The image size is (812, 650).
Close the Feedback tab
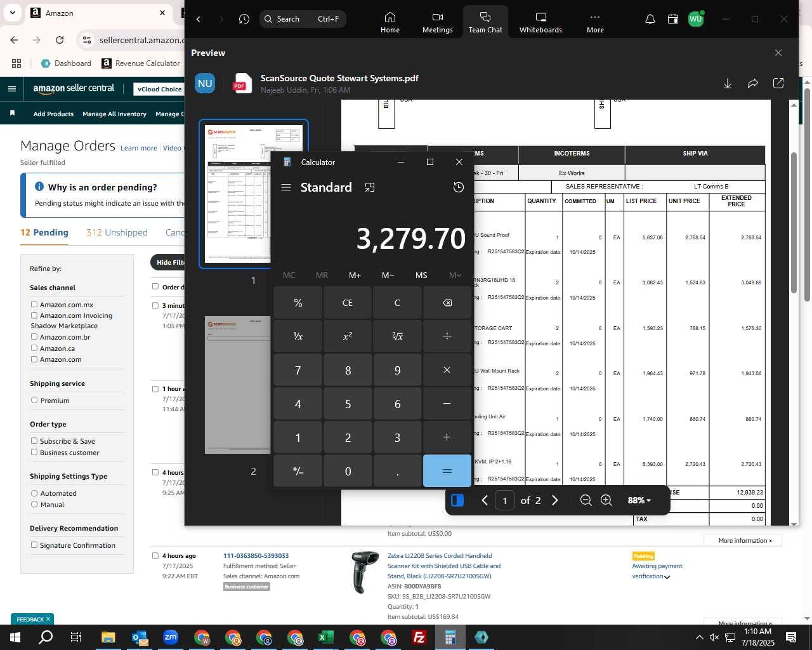(48, 620)
